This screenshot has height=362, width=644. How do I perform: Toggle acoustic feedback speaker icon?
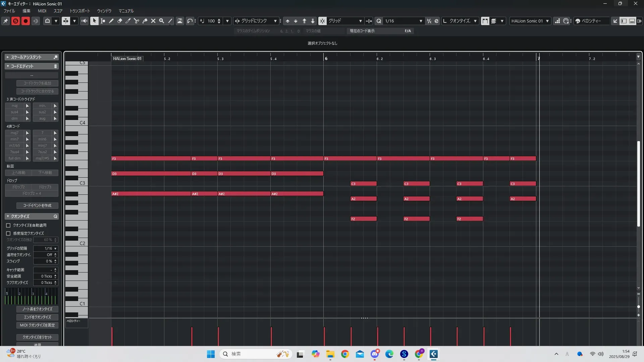click(x=84, y=21)
